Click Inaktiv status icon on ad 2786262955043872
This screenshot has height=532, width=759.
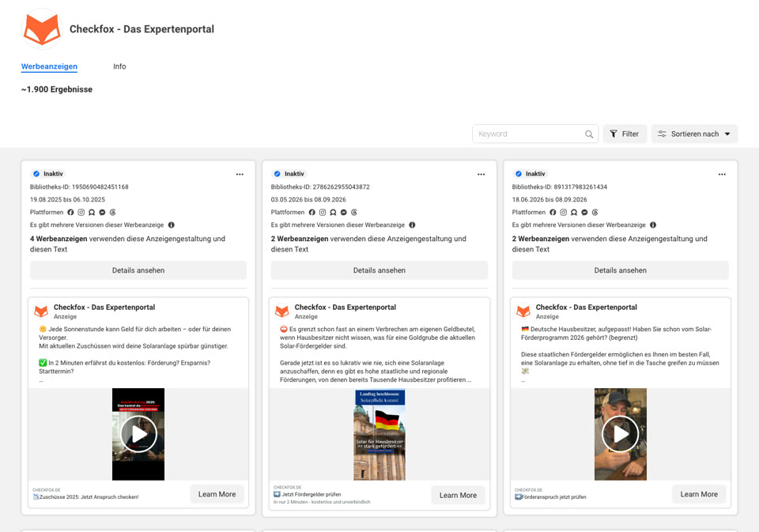point(278,174)
